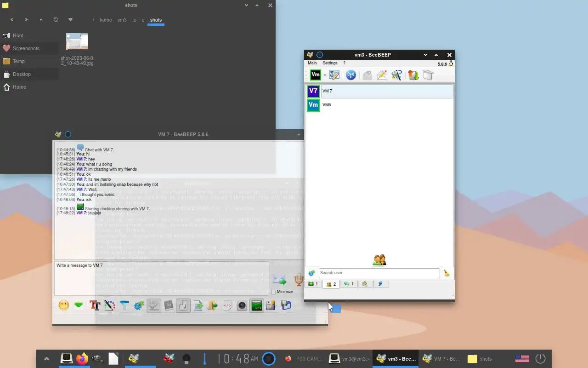
Task: Select user VM6 in the user list
Action: click(x=379, y=105)
